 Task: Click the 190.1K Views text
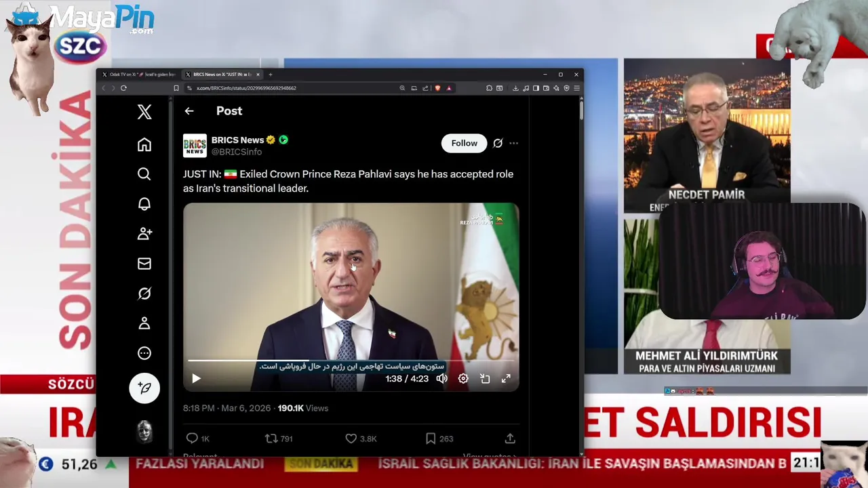(x=303, y=408)
